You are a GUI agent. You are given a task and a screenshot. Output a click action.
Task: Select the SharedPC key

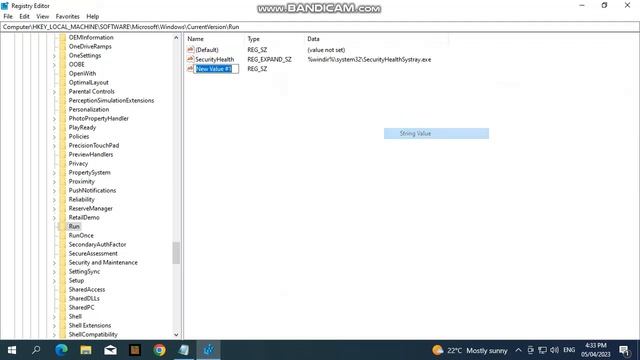click(x=81, y=307)
